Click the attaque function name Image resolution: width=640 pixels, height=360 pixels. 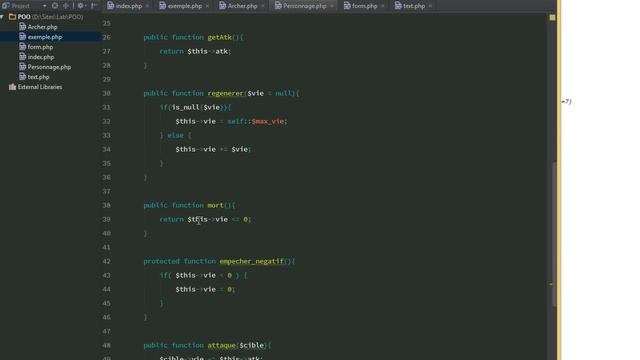pos(221,345)
